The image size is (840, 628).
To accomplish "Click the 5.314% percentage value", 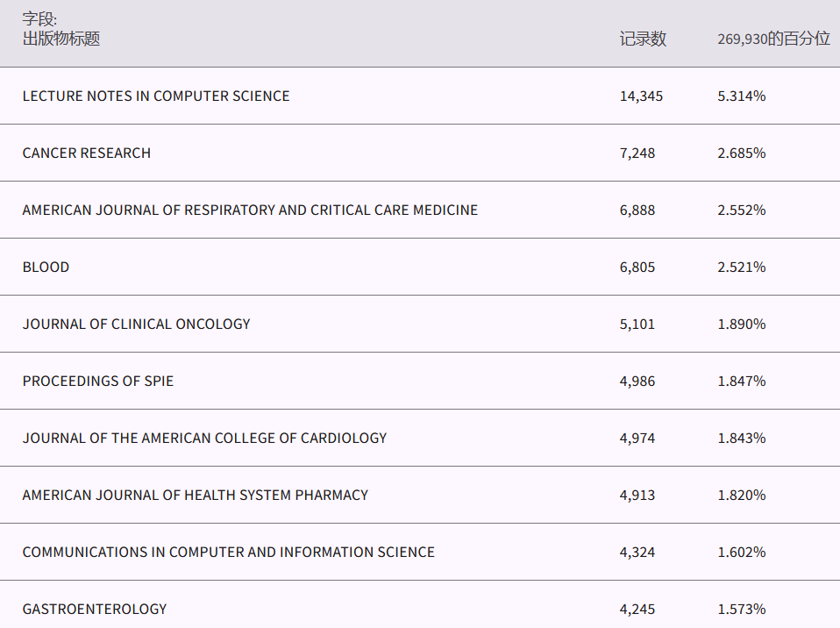I will pos(741,96).
